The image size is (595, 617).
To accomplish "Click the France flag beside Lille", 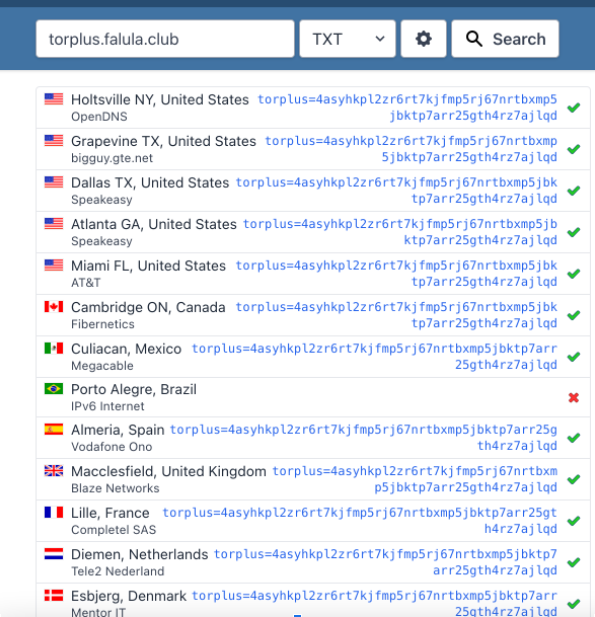I will [54, 512].
